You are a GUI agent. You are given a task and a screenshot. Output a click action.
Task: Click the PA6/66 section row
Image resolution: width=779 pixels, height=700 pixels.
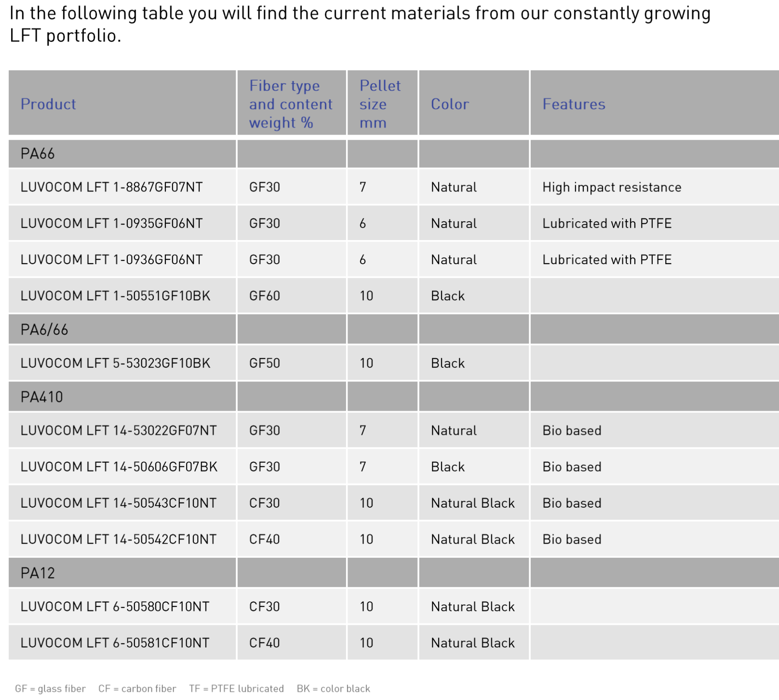[393, 330]
